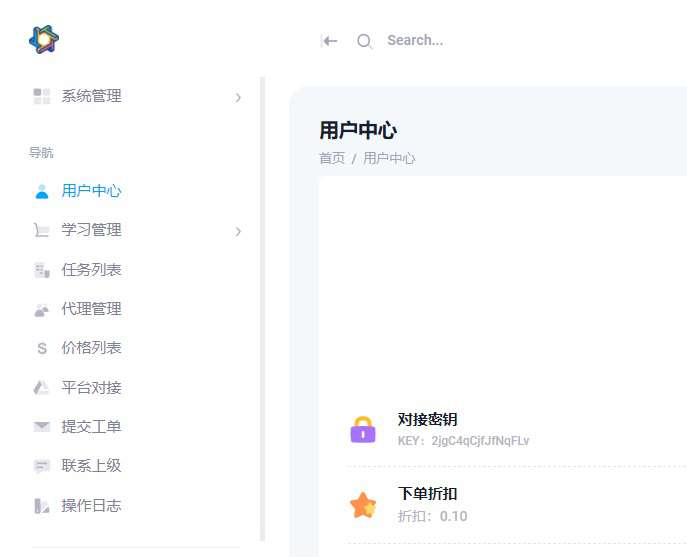The image size is (687, 557).
Task: Open 代理管理 page
Action: (91, 309)
